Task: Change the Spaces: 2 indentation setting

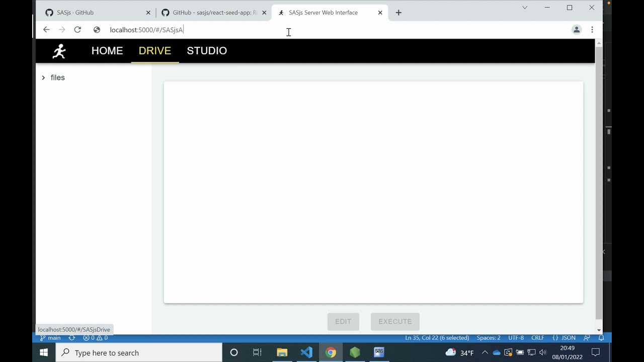Action: pos(489,338)
